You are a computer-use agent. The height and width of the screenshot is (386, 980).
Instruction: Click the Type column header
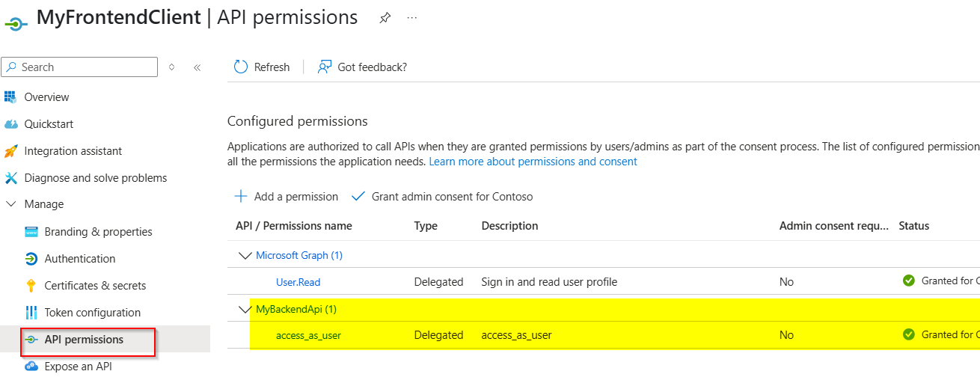(426, 226)
